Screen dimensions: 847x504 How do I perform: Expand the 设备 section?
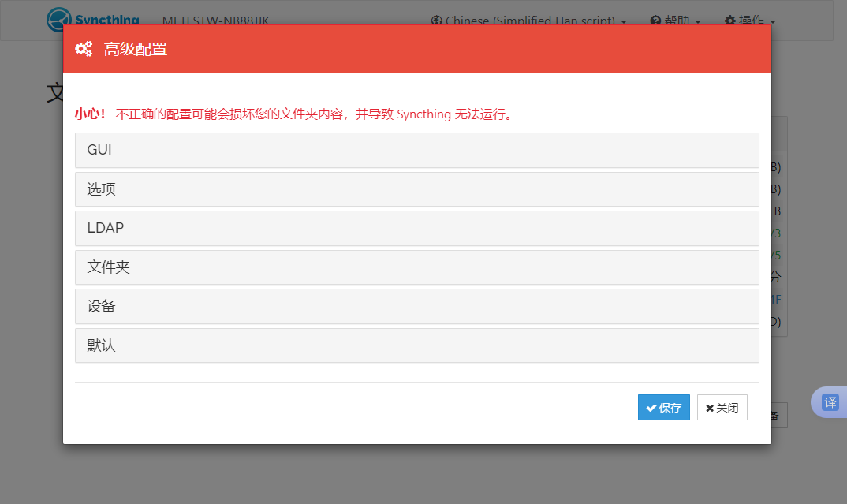(416, 306)
